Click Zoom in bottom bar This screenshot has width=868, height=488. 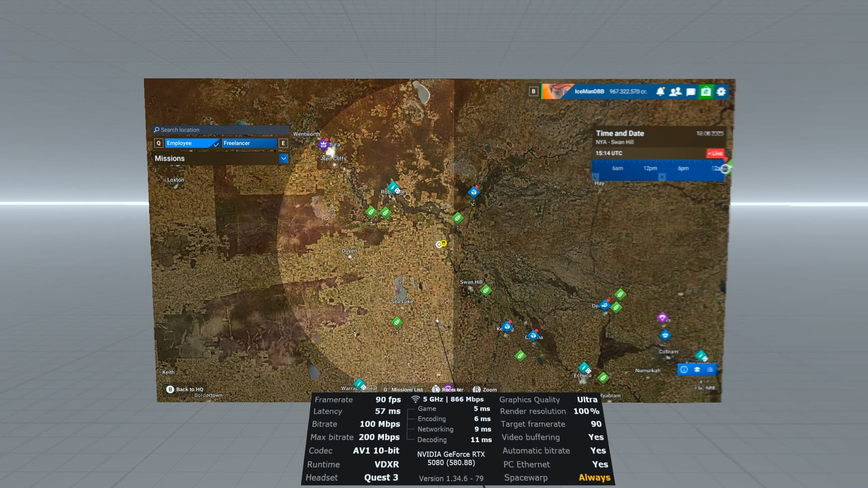pos(485,389)
